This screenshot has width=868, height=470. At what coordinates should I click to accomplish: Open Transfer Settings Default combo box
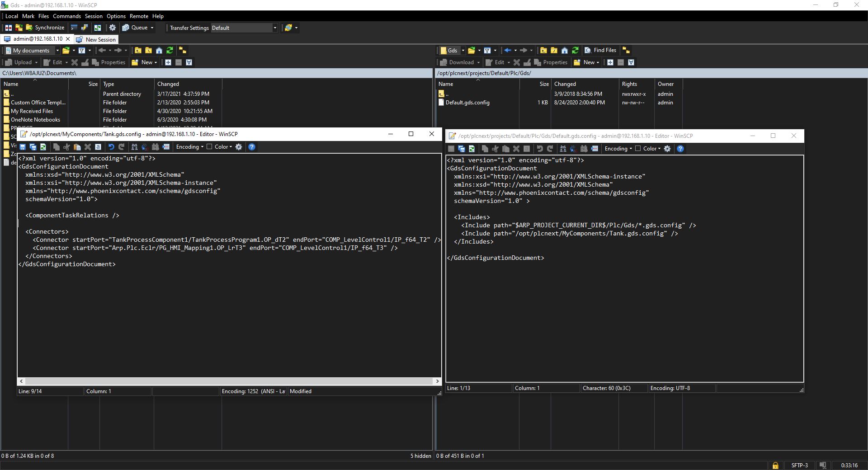pos(244,28)
